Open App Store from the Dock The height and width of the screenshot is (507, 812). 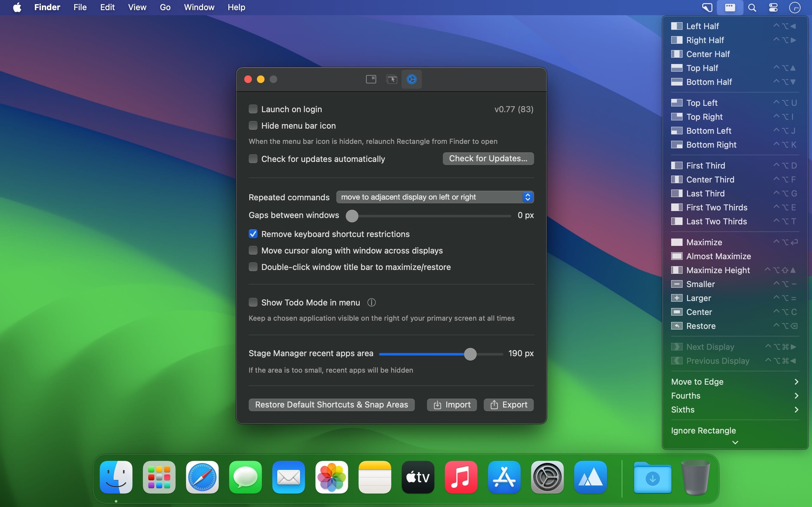[x=504, y=477]
